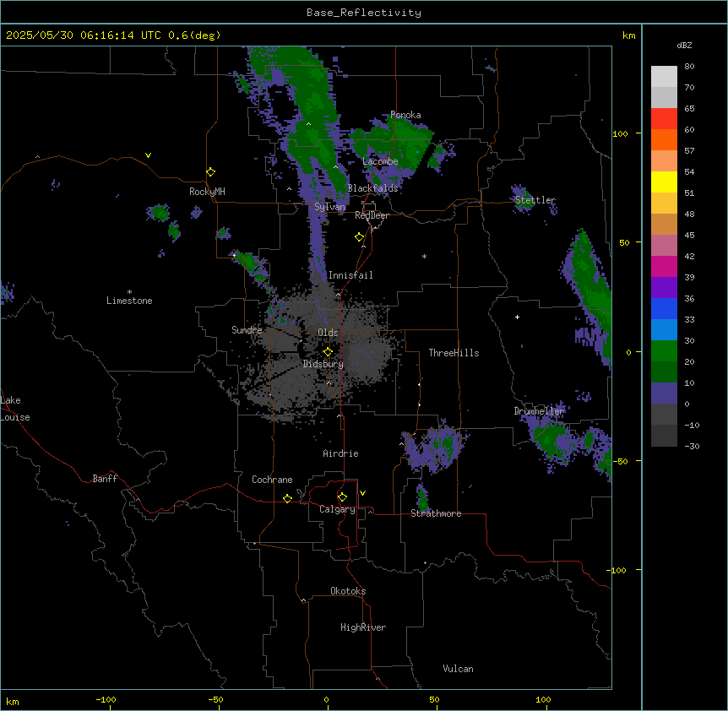The height and width of the screenshot is (711, 728).
Task: Click the light blue swatch in dBZ legend
Action: coord(664,329)
